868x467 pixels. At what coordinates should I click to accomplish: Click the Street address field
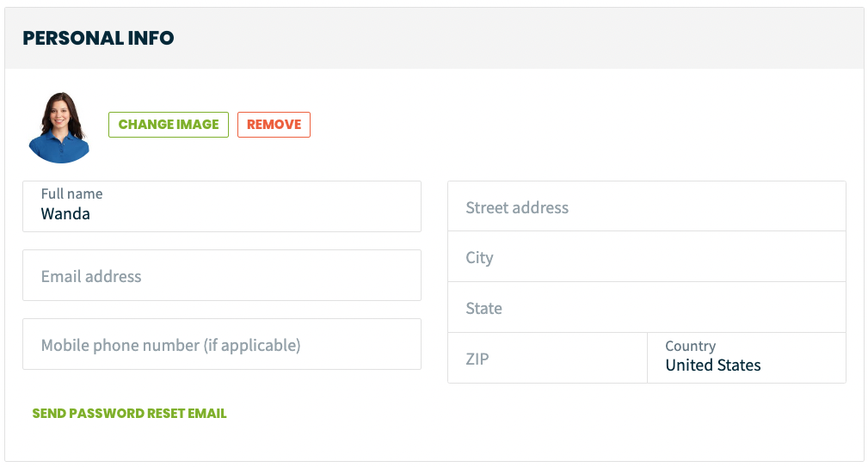pos(647,206)
